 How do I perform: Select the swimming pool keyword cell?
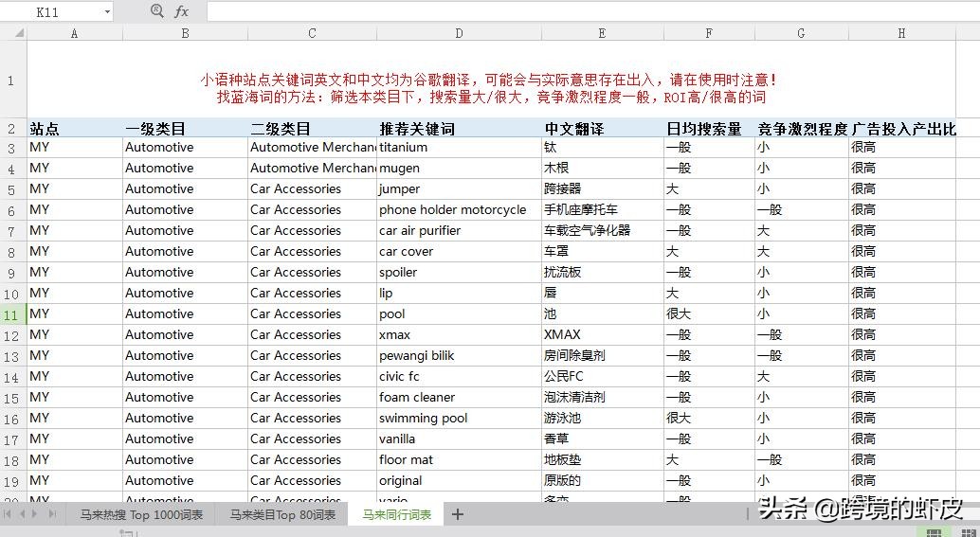459,418
